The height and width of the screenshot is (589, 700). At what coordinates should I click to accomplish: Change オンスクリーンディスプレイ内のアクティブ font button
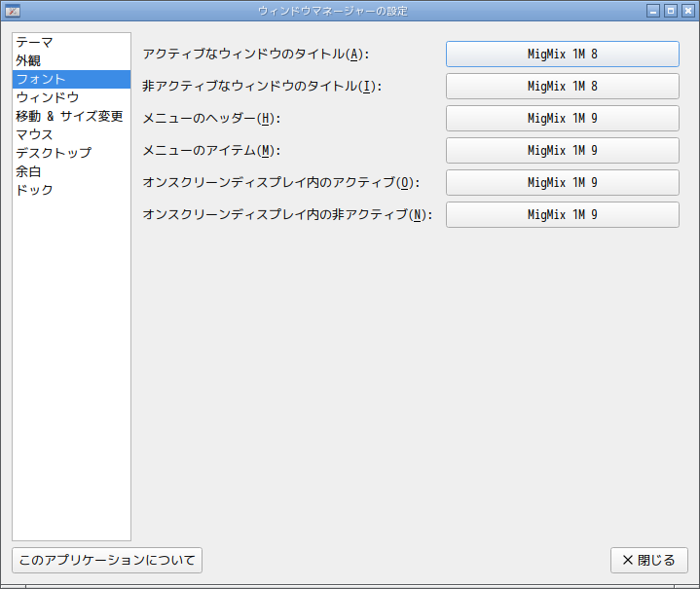tap(562, 183)
